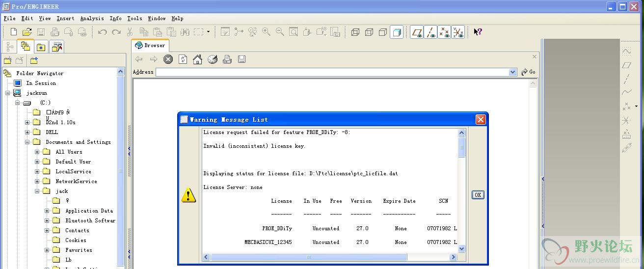The width and height of the screenshot is (644, 269).
Task: Collapse the (C:) drive node
Action: (x=18, y=103)
